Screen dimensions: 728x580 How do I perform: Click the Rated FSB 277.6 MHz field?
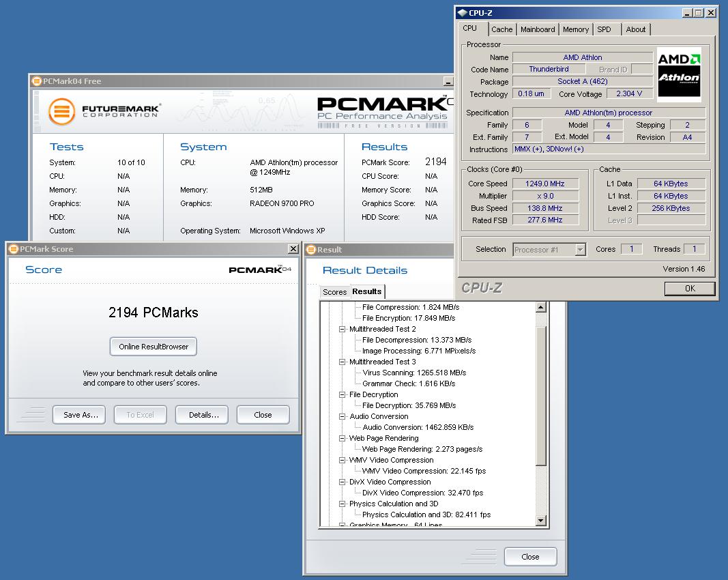tap(545, 220)
